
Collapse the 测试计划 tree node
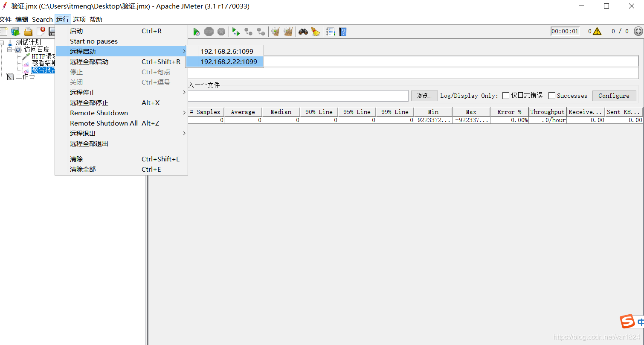[2, 43]
